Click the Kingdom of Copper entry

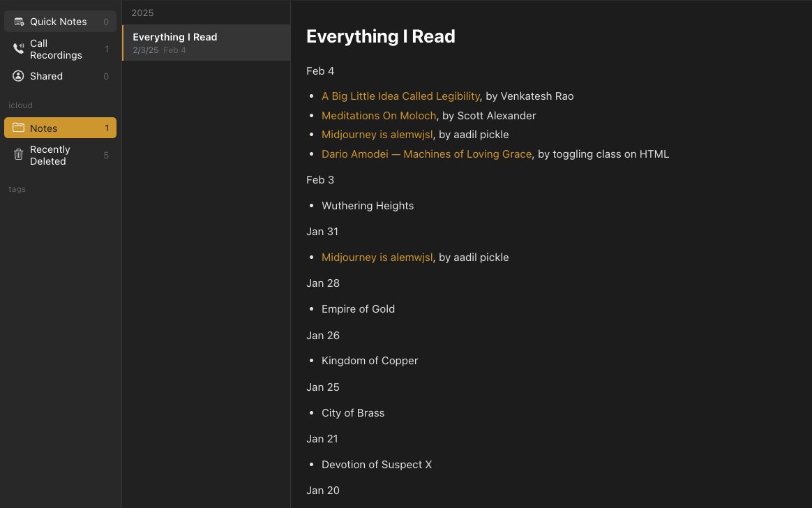pyautogui.click(x=370, y=361)
